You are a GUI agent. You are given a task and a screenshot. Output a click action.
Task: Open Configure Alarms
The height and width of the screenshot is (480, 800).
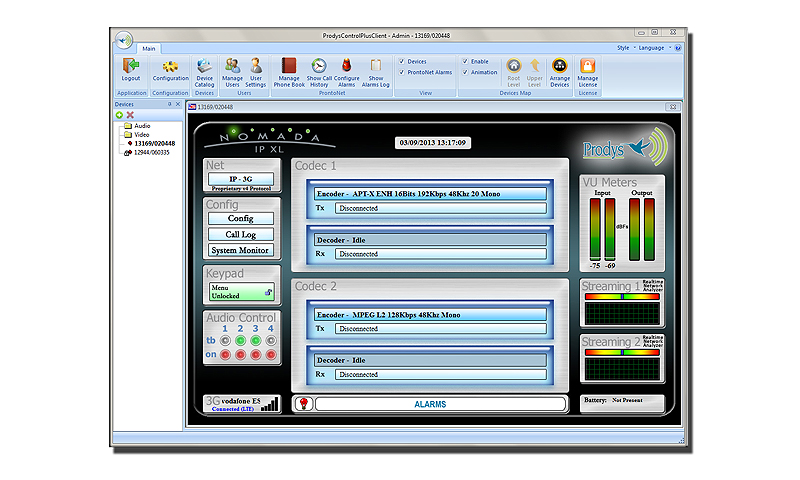point(347,68)
